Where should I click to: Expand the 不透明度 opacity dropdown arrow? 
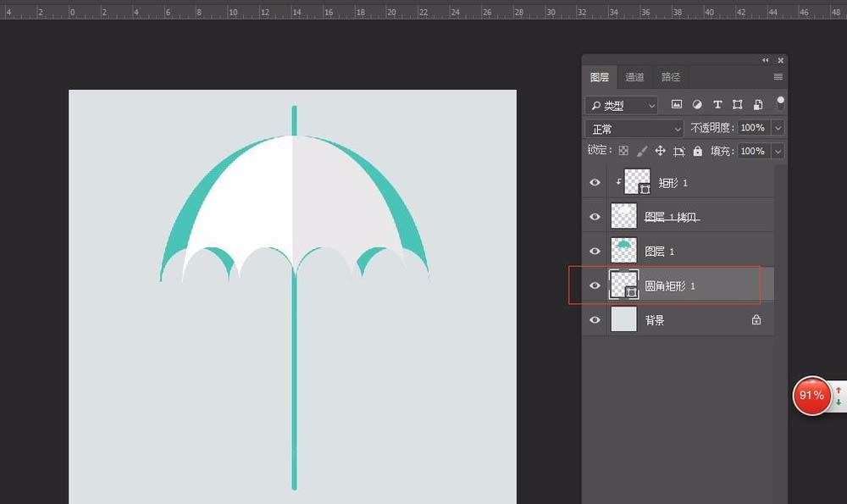pyautogui.click(x=778, y=128)
